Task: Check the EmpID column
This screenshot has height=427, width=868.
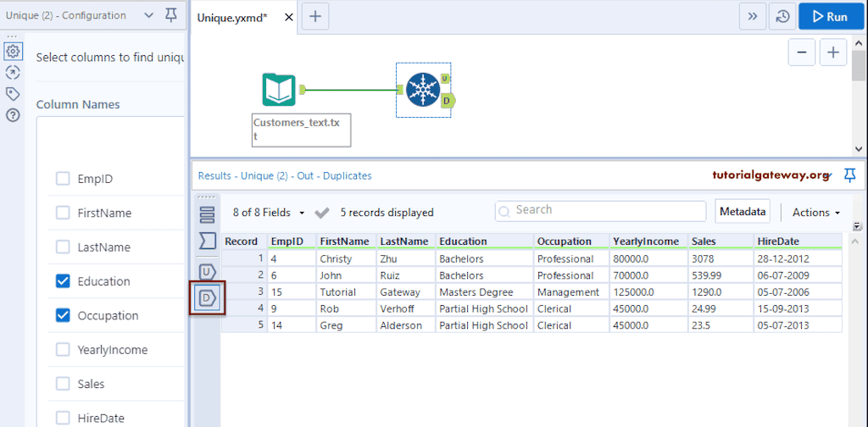Action: (63, 179)
